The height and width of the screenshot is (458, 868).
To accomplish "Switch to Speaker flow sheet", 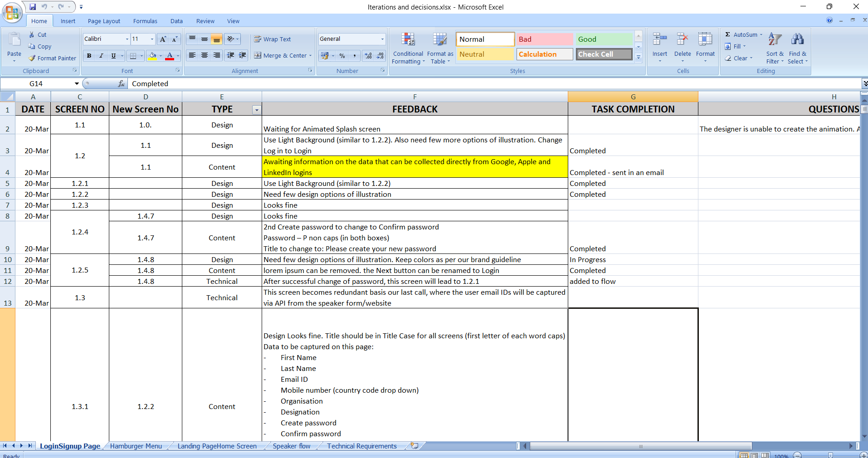I will coord(292,446).
